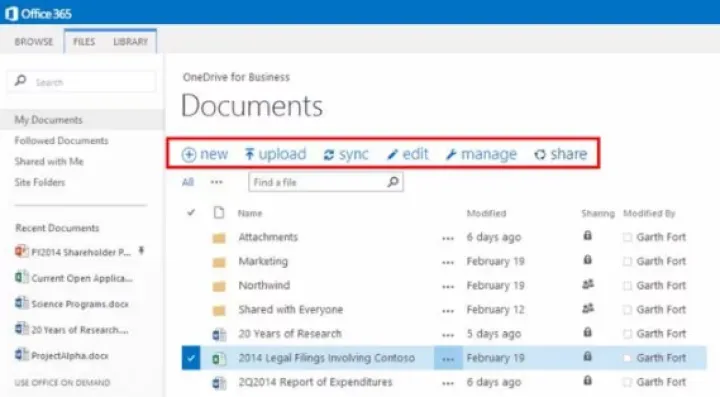720x397 pixels.
Task: Click lock icon for 20 Years of Research
Action: point(587,332)
